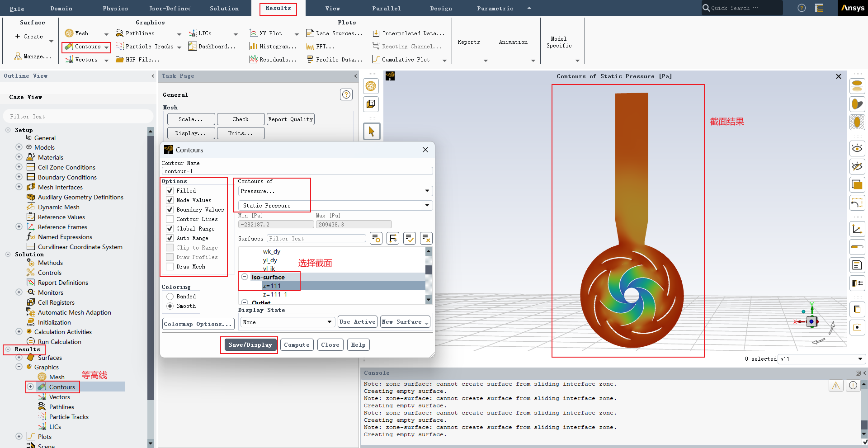This screenshot has width=868, height=448.
Task: Click the hatched mesh overlay icon
Action: click(x=857, y=122)
